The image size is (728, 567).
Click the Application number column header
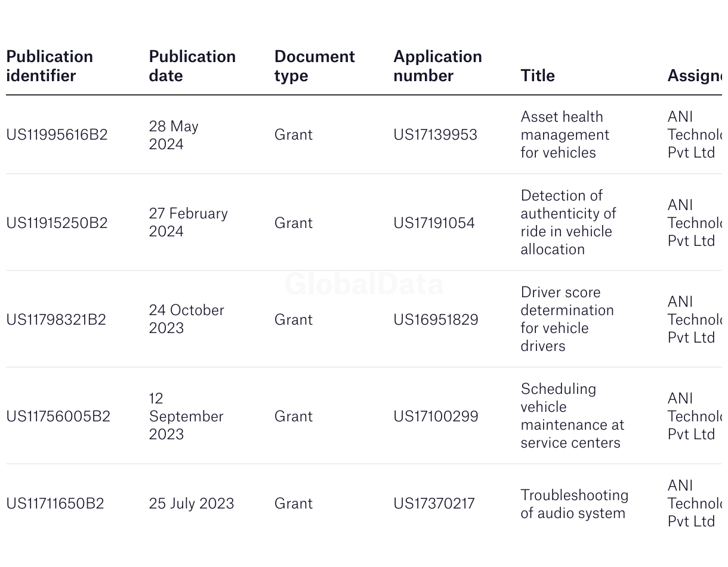click(437, 66)
